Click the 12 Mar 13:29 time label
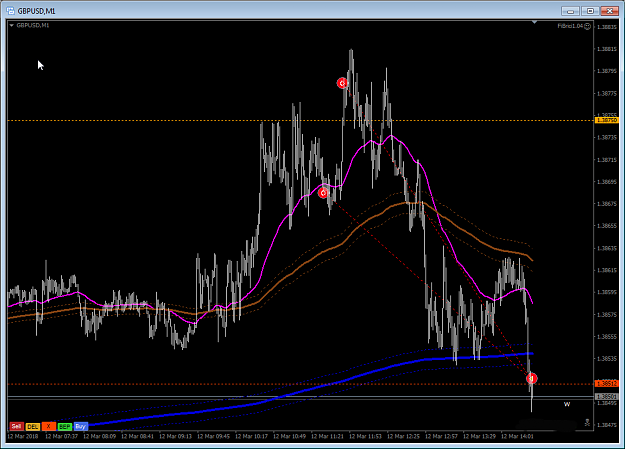This screenshot has width=625, height=449. 479,436
